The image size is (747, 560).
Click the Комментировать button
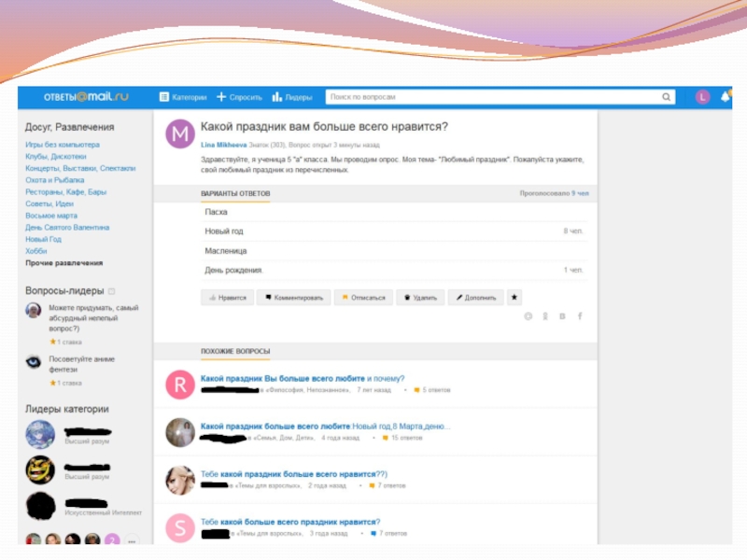click(294, 298)
